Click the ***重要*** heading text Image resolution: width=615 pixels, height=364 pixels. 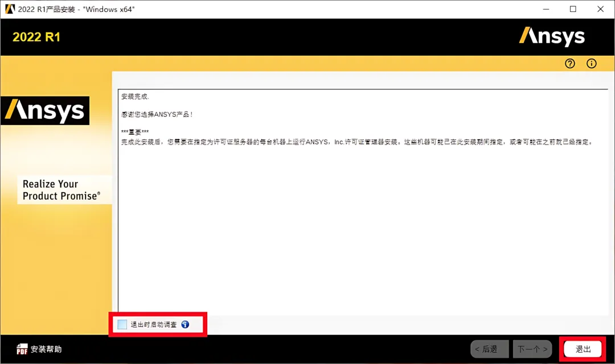coord(135,132)
